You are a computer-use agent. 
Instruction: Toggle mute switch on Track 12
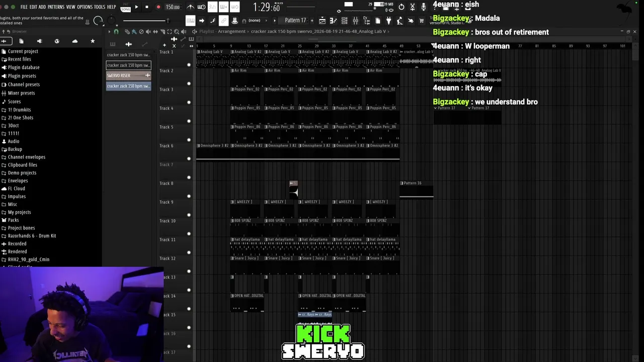(189, 271)
